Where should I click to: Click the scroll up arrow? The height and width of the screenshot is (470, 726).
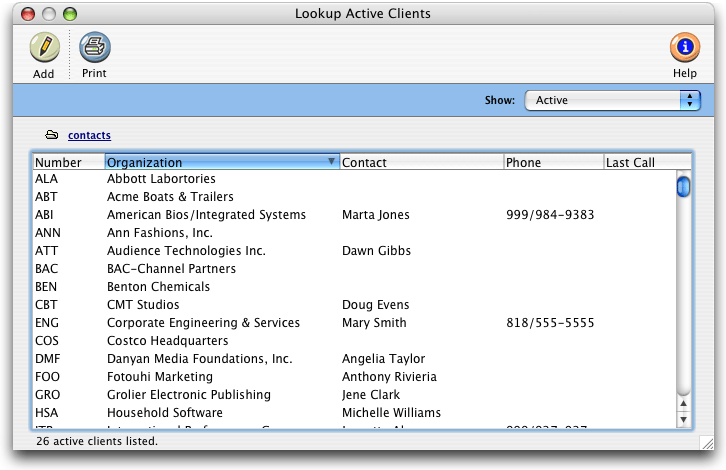pos(683,404)
